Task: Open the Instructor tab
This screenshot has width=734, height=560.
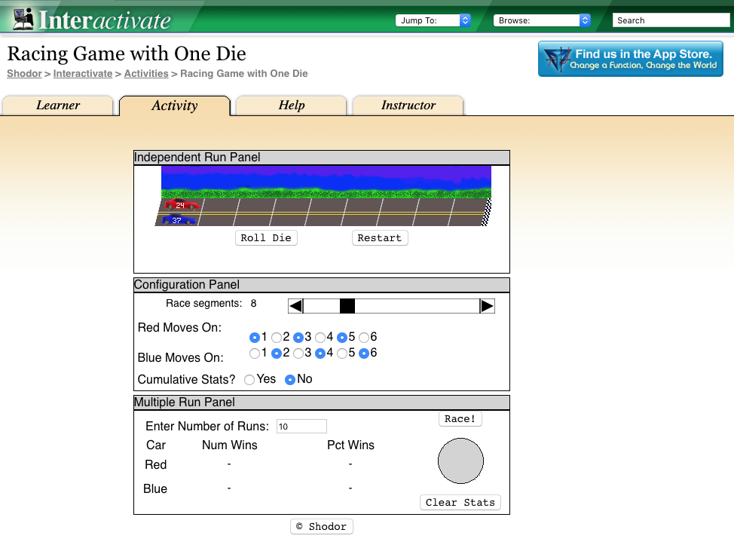Action: coord(408,106)
